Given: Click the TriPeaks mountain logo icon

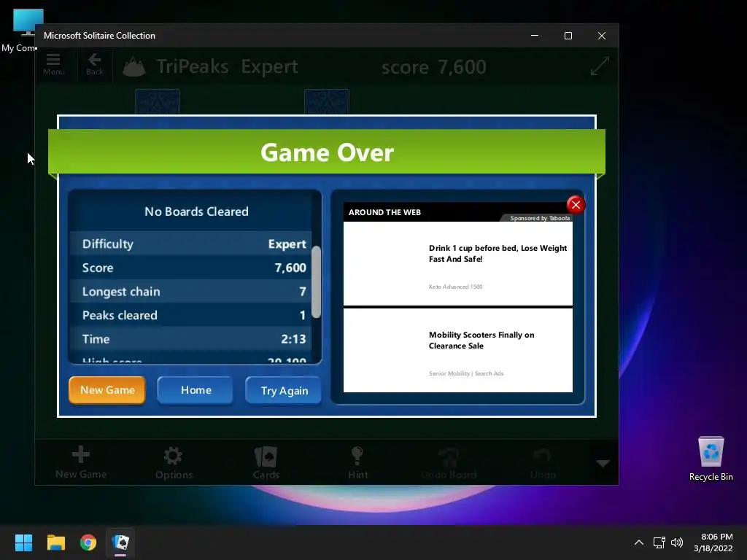Looking at the screenshot, I should pos(134,66).
